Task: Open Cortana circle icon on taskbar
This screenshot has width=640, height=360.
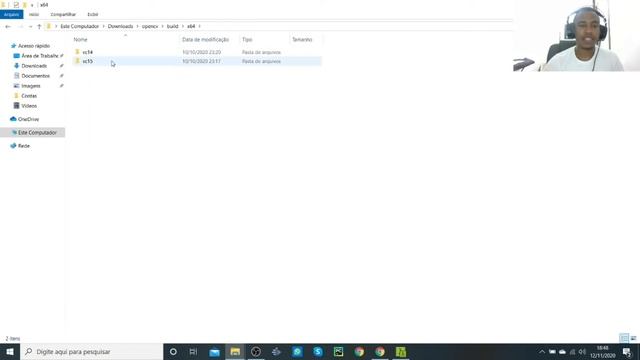Action: [173, 351]
